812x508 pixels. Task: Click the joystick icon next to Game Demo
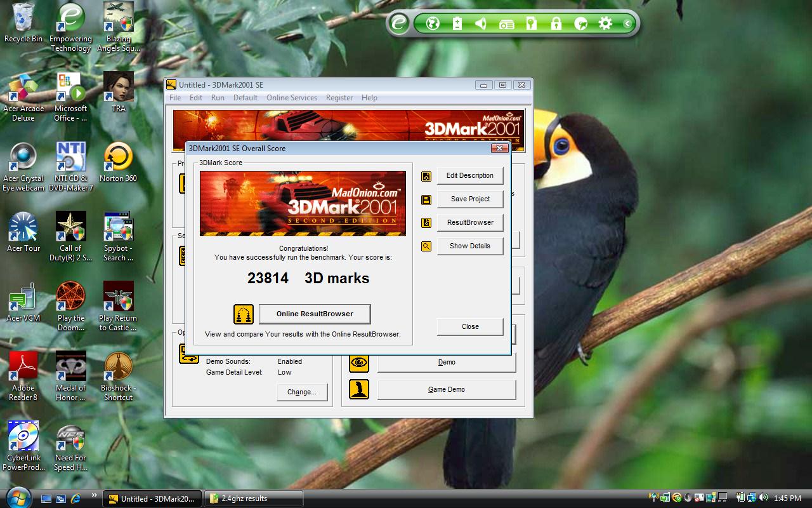tap(359, 389)
